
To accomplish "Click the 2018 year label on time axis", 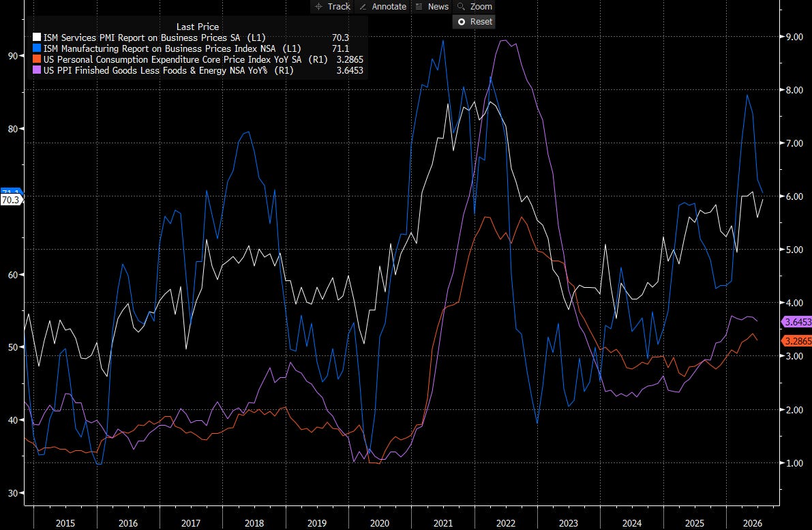I will 254,523.
